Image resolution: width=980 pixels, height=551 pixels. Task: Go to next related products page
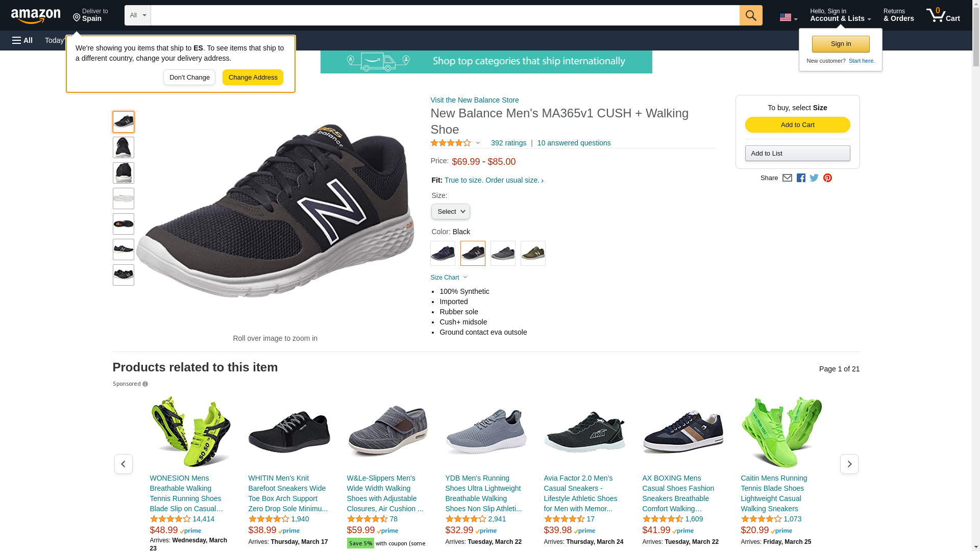coord(849,464)
